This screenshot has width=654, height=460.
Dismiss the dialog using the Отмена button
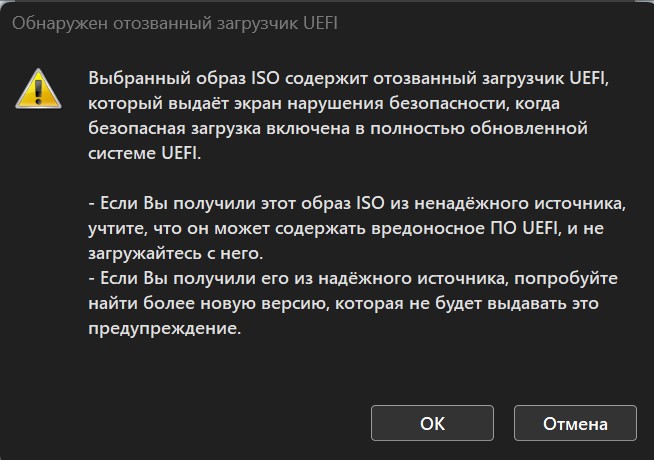click(575, 423)
